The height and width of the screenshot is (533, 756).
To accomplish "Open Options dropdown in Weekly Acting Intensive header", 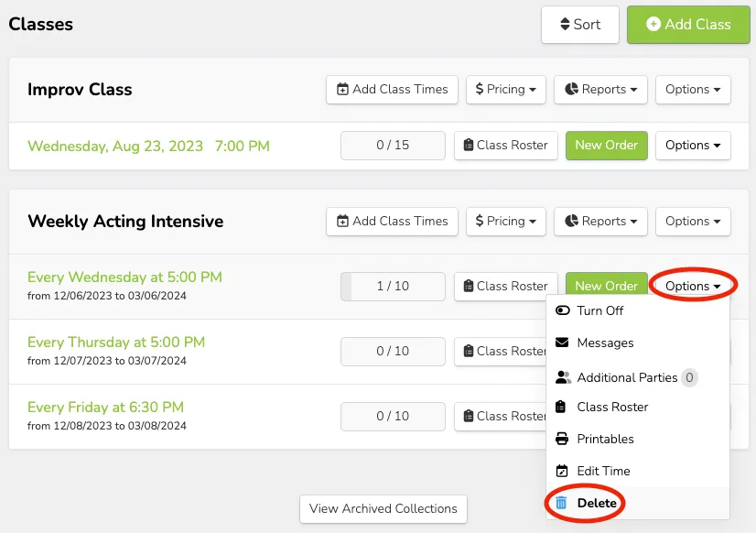I will click(x=693, y=222).
